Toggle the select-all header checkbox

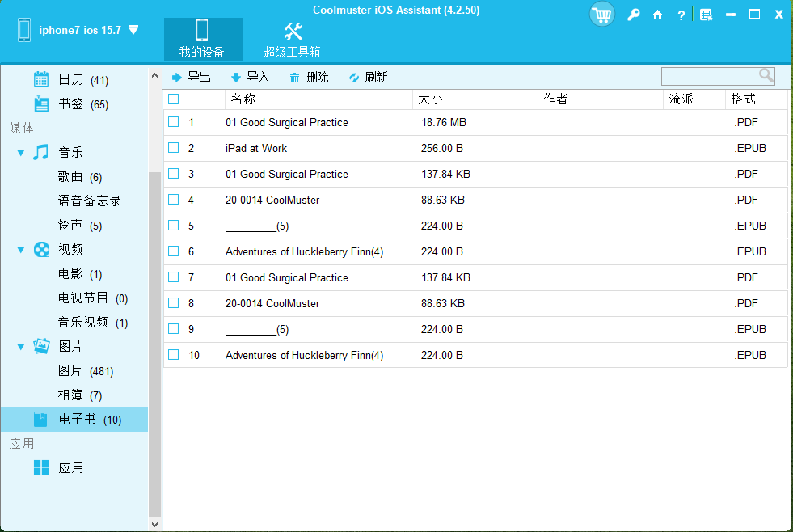point(174,99)
